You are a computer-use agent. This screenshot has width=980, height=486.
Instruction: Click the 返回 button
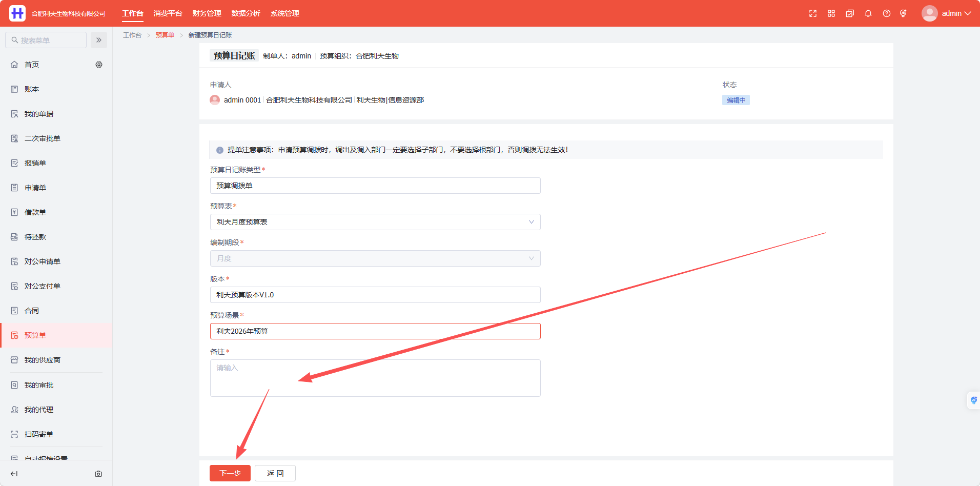pyautogui.click(x=275, y=473)
